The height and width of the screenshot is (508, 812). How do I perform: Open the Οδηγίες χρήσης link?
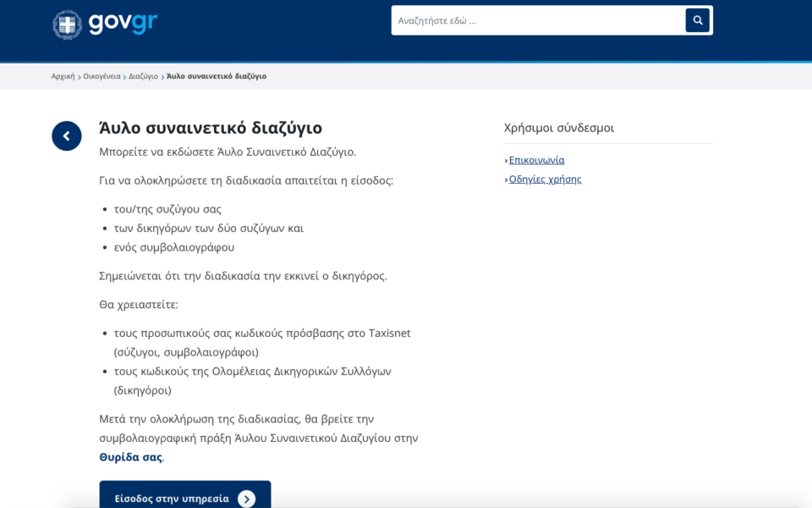pos(545,179)
